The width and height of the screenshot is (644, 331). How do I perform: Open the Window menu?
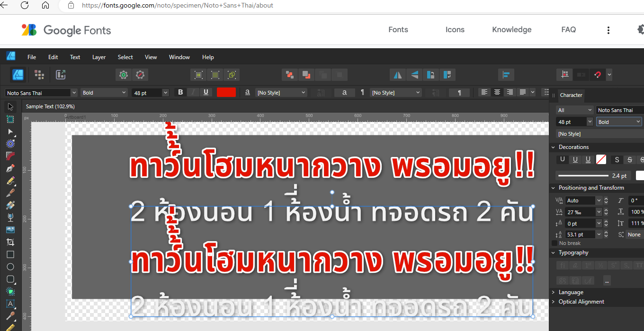click(x=179, y=57)
